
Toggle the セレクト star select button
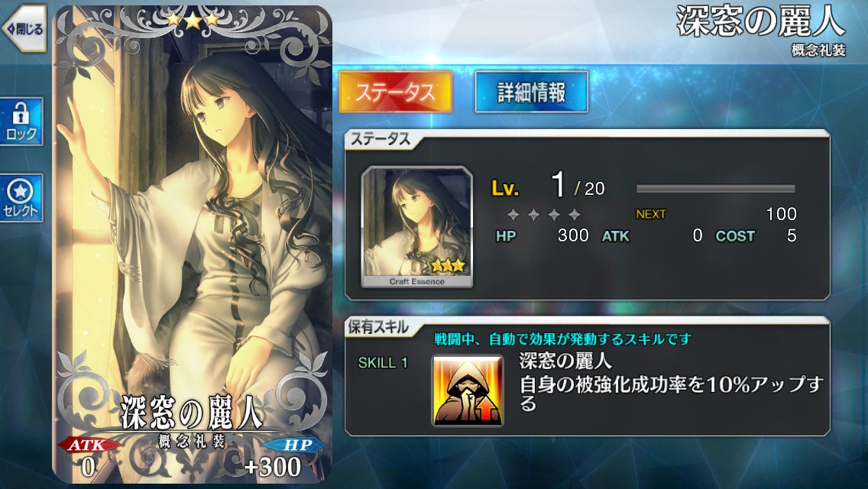point(21,198)
